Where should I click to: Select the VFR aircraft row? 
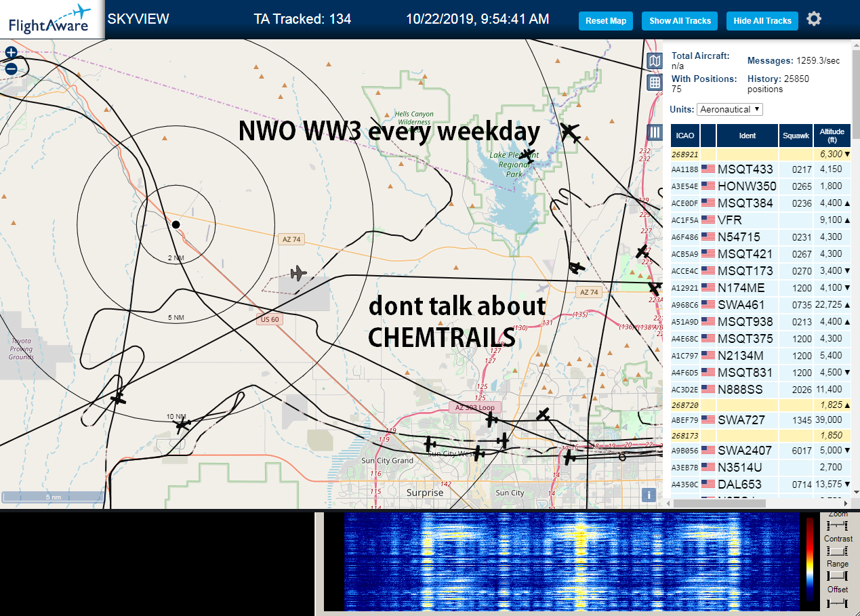760,220
